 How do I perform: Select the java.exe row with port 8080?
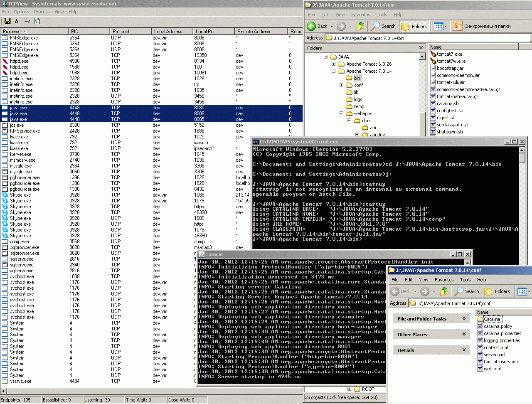(152, 108)
